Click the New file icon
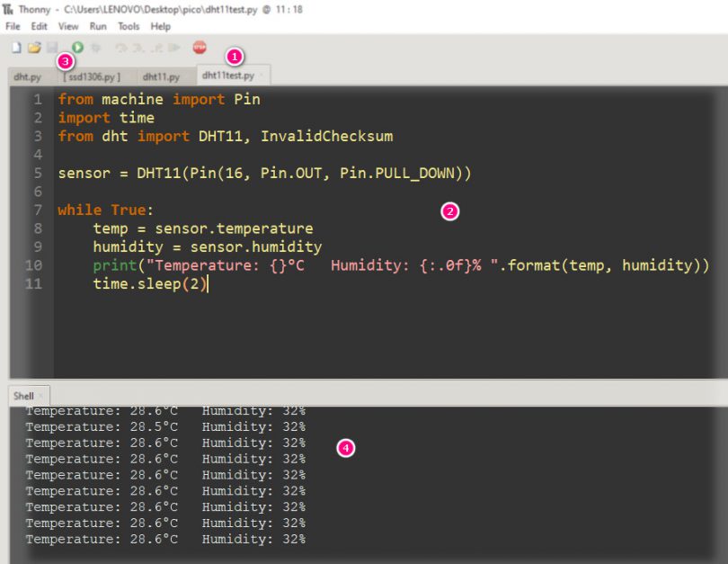This screenshot has width=728, height=564. click(15, 47)
